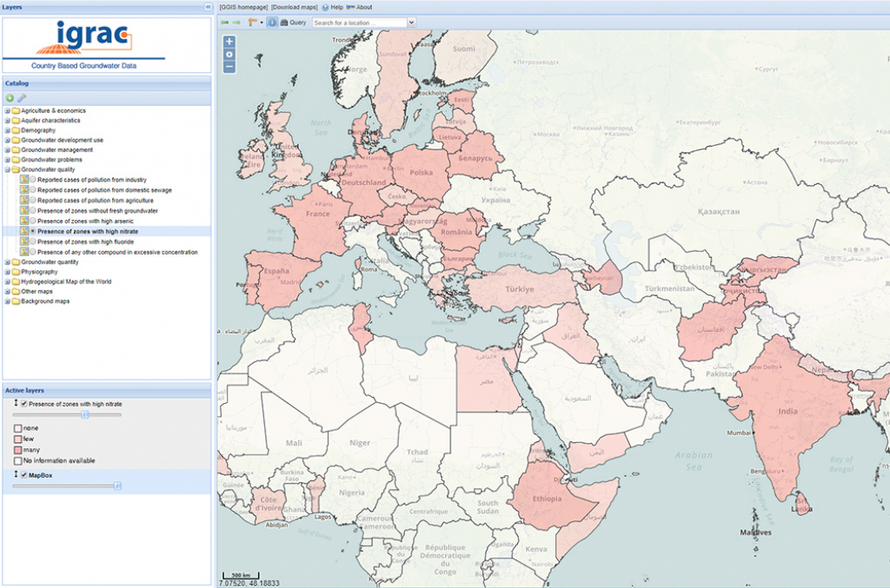Click the Query button
Viewport: 890px width, 588px height.
tap(294, 22)
